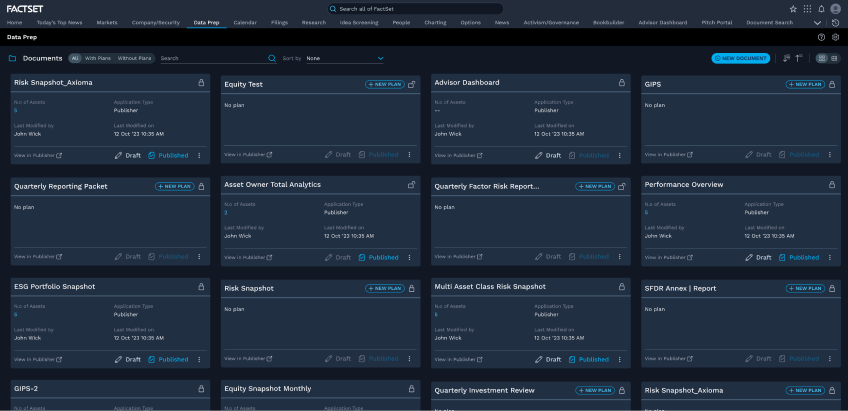Click New Plan on Equity Test card

(385, 84)
